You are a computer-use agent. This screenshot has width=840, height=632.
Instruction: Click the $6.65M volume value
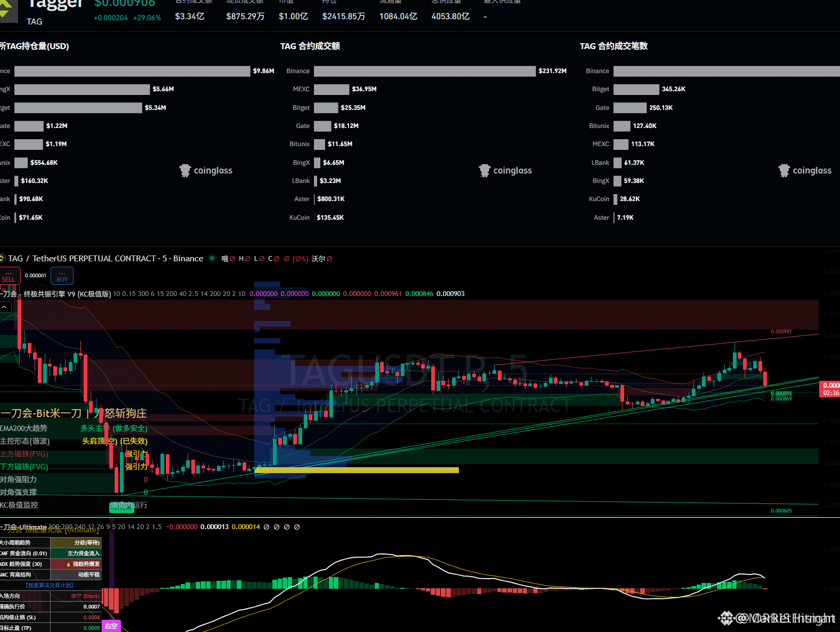pos(334,163)
